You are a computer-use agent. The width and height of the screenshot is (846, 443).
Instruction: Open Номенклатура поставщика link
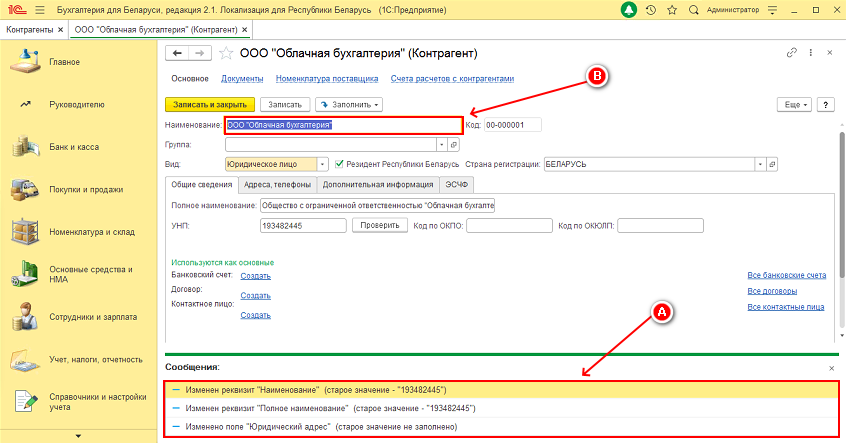click(x=327, y=79)
